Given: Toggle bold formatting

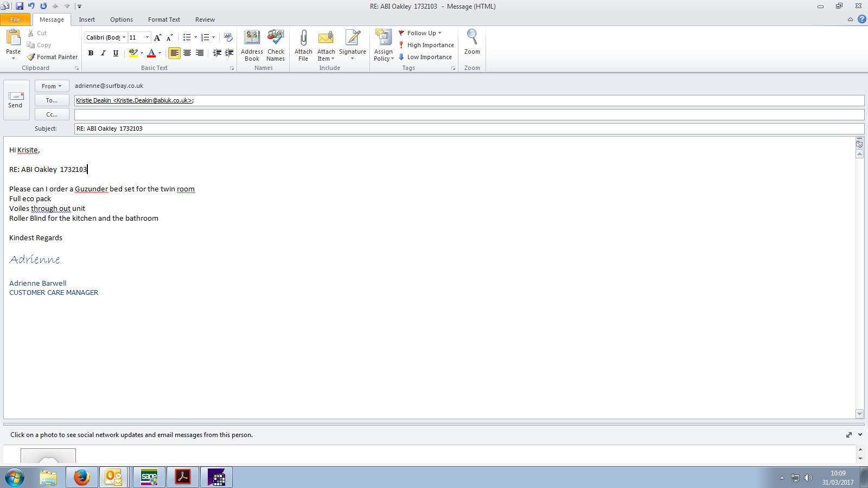Looking at the screenshot, I should pyautogui.click(x=91, y=53).
